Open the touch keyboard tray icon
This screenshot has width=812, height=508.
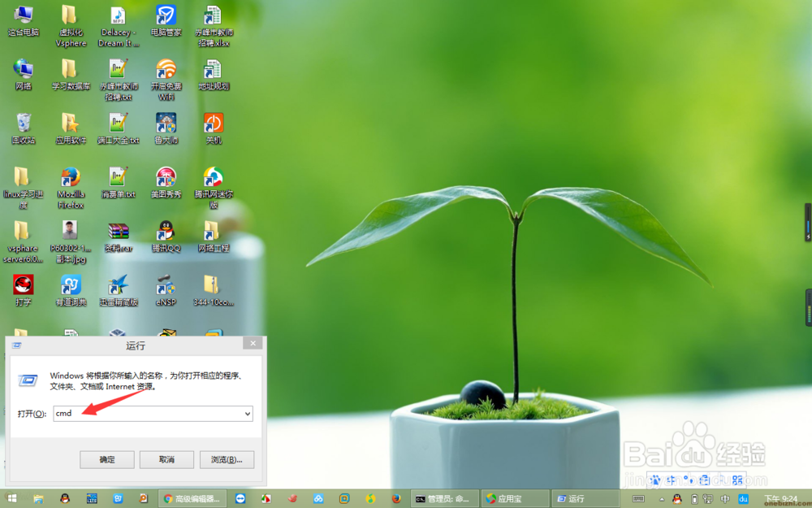pos(638,499)
